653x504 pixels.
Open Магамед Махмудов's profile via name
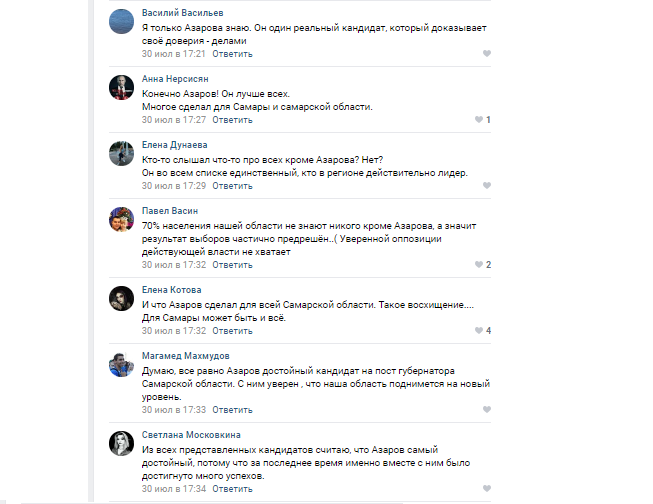pos(185,356)
